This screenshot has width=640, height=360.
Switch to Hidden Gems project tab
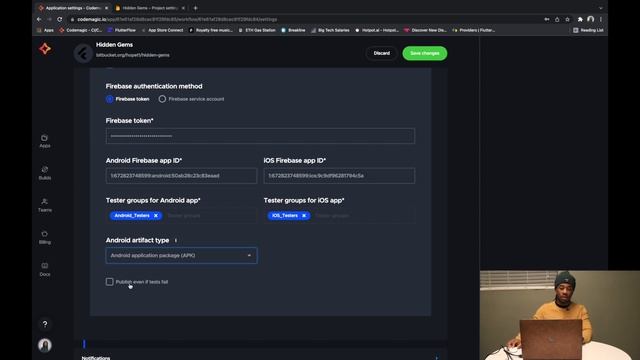coord(149,8)
